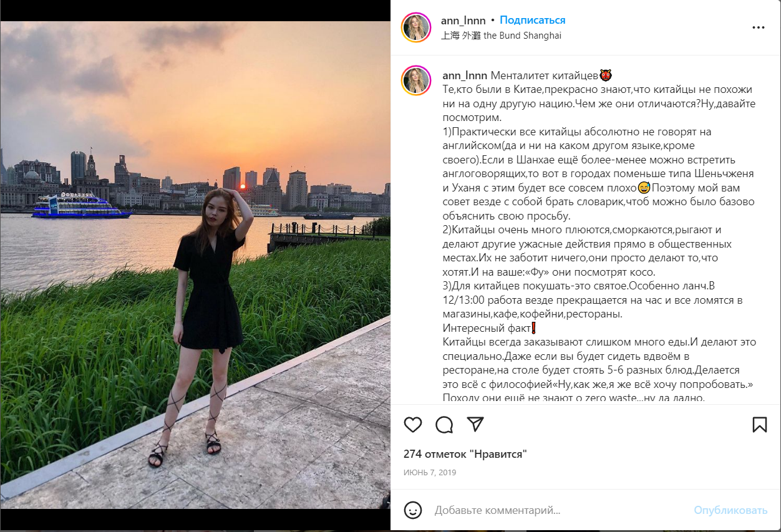Click ann_lnnn username in caption
The width and height of the screenshot is (781, 532).
point(464,76)
